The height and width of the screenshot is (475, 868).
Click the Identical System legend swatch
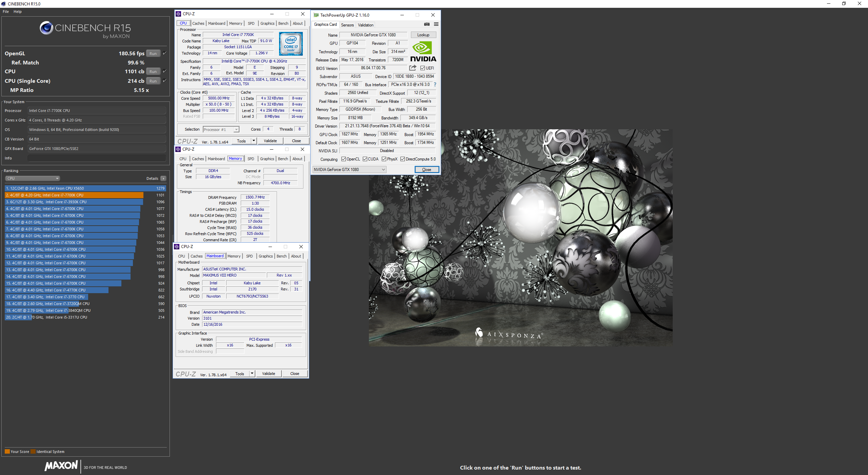pyautogui.click(x=33, y=452)
